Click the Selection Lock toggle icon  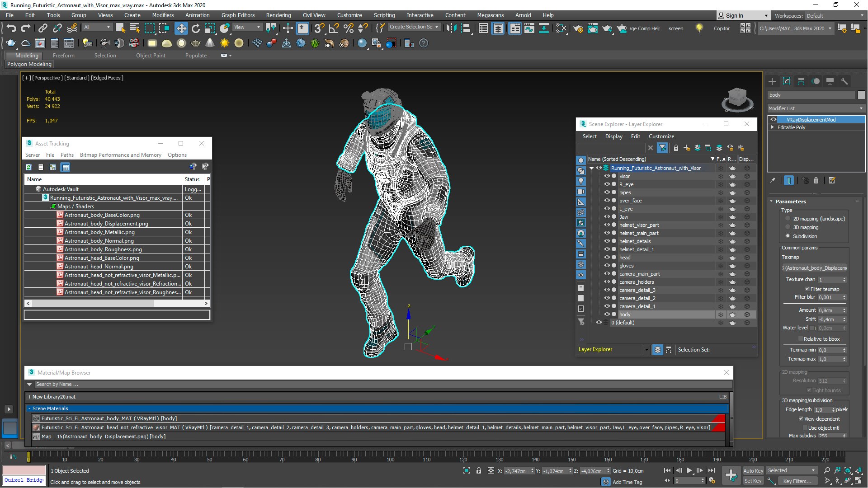click(x=479, y=471)
